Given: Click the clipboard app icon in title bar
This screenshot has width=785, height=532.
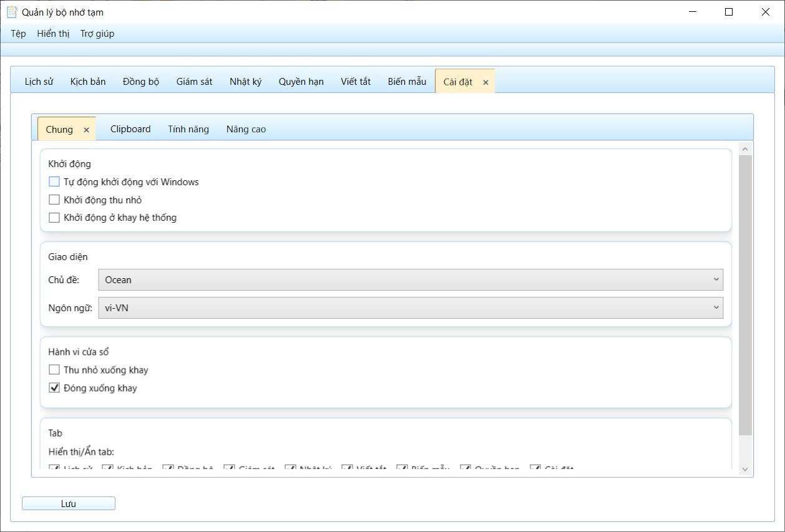Looking at the screenshot, I should click(12, 12).
